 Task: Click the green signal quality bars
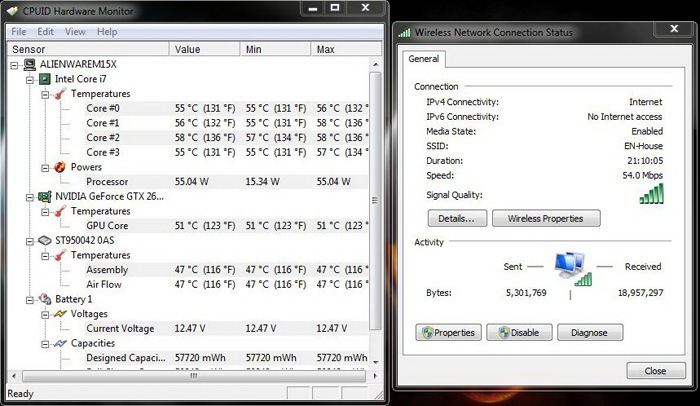pos(651,195)
